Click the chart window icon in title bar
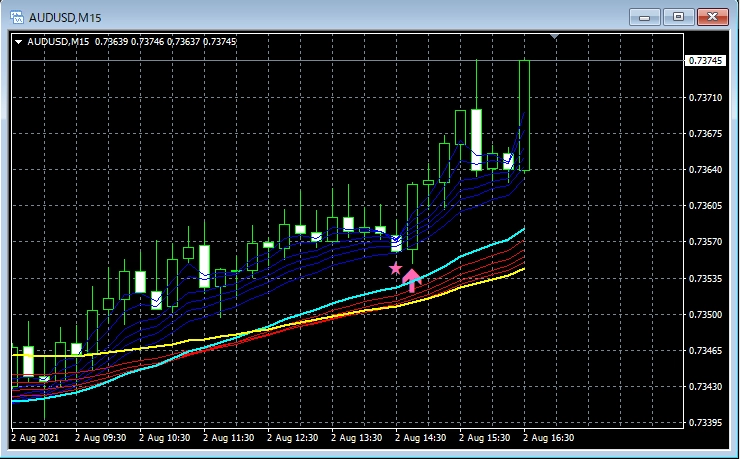741x459 pixels. pos(17,17)
